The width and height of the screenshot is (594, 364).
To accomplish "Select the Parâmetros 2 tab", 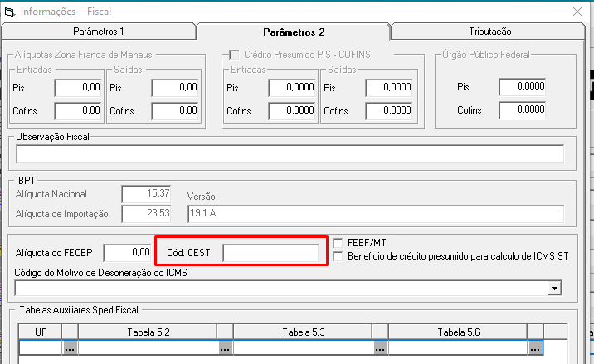I will point(294,32).
